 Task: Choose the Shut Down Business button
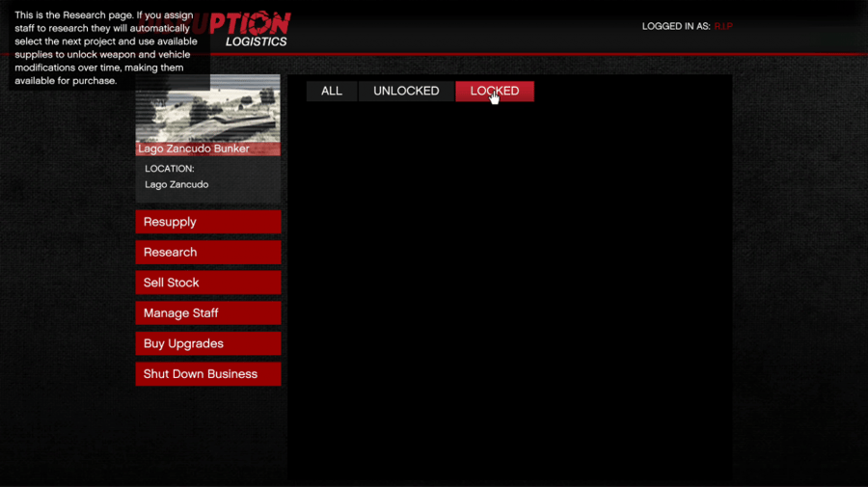coord(208,374)
